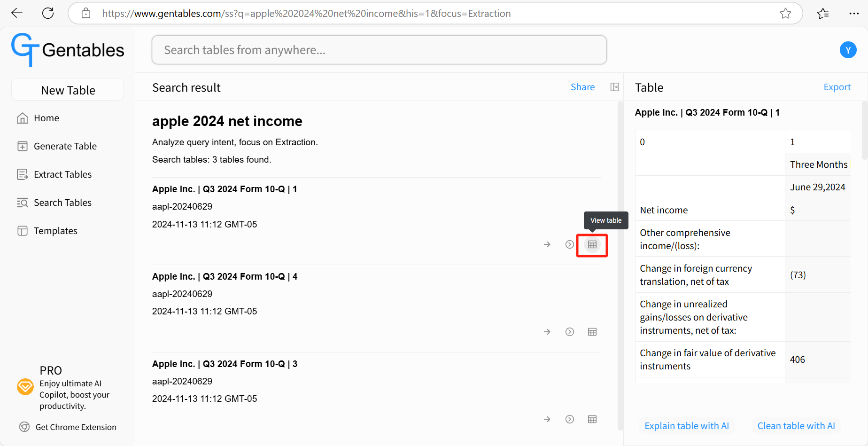This screenshot has width=868, height=446.
Task: Open the browser three-dots menu
Action: (x=854, y=13)
